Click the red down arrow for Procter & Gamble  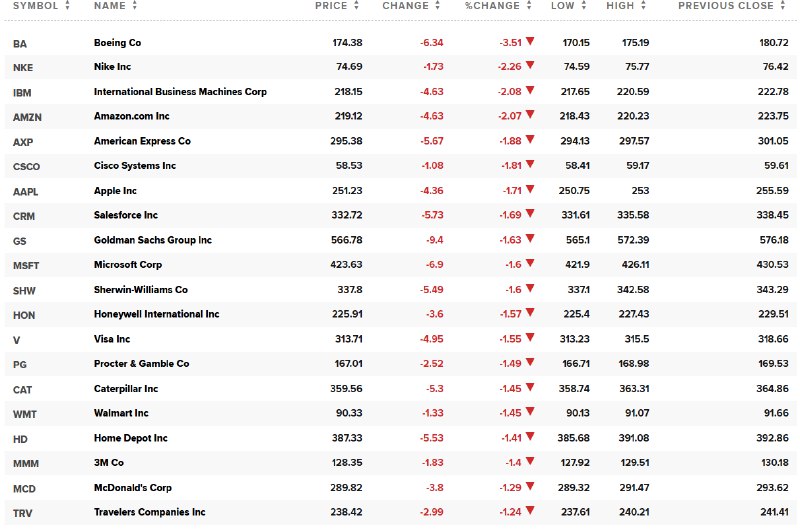click(x=530, y=362)
